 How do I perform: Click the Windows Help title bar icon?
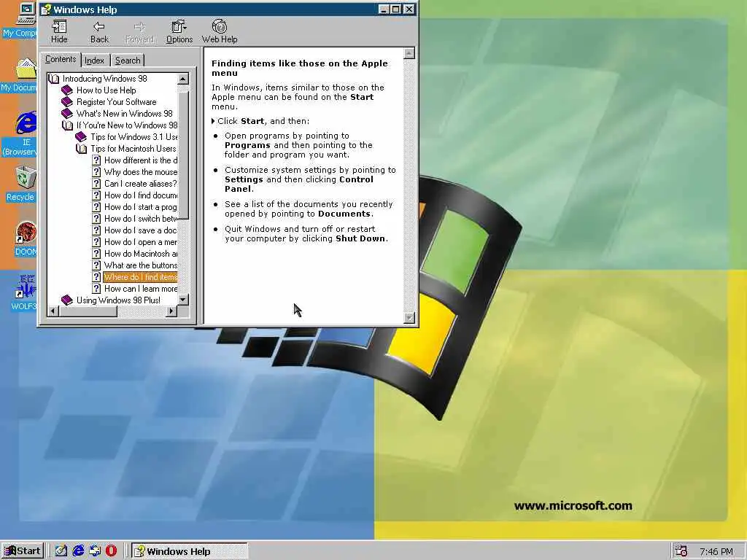point(46,9)
